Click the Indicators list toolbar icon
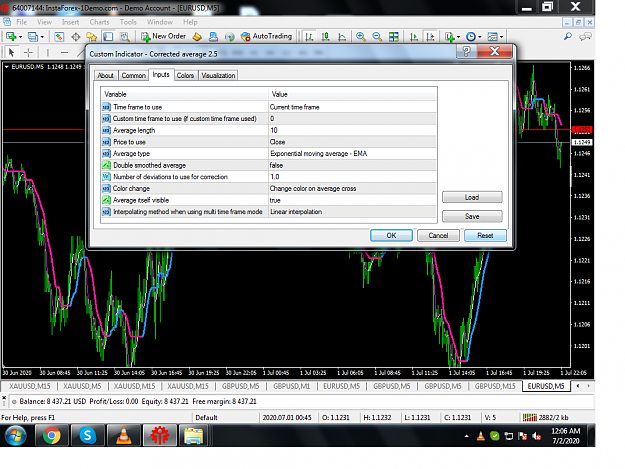This screenshot has width=625, height=469. (450, 37)
